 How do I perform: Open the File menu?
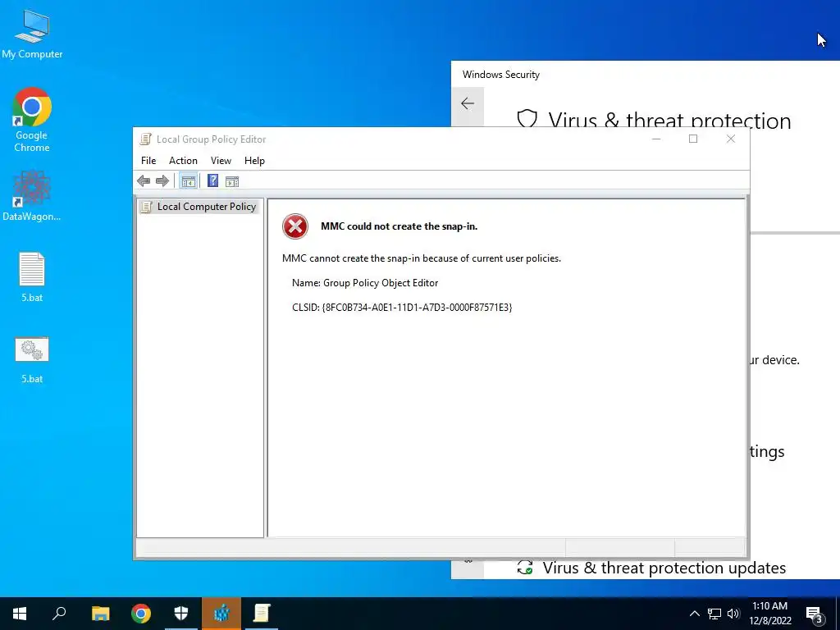pos(148,161)
